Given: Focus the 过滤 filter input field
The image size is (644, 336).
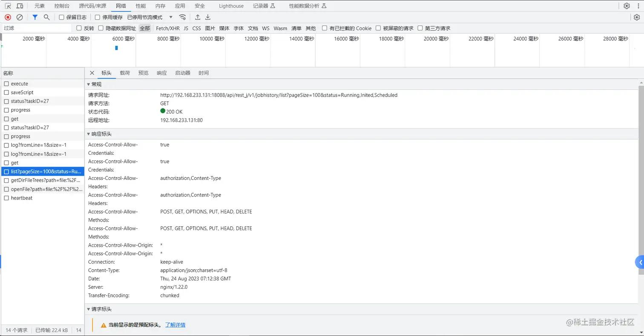Looking at the screenshot, I should coord(37,28).
